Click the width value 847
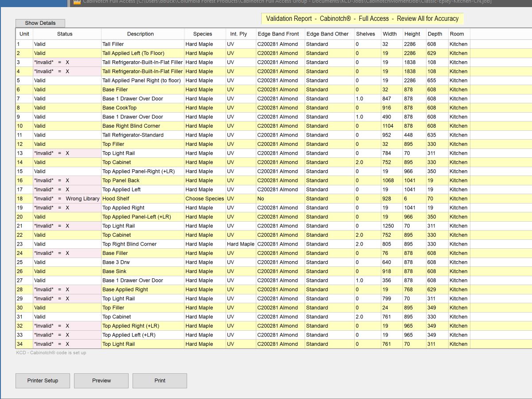 [392, 99]
